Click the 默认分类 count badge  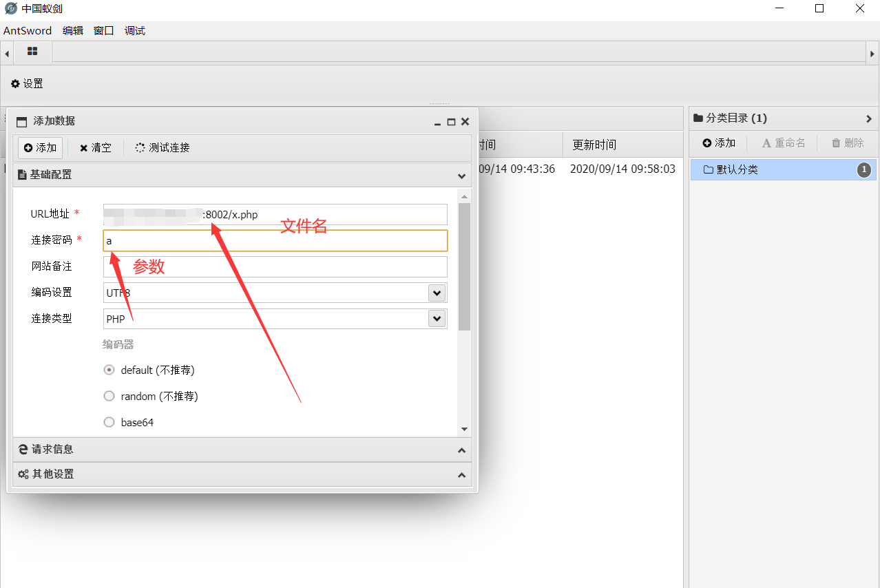pos(864,170)
